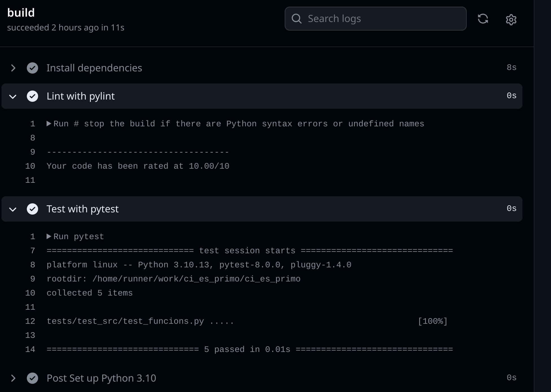The image size is (551, 392).
Task: Click line number 10 in the pylint log
Action: click(30, 166)
